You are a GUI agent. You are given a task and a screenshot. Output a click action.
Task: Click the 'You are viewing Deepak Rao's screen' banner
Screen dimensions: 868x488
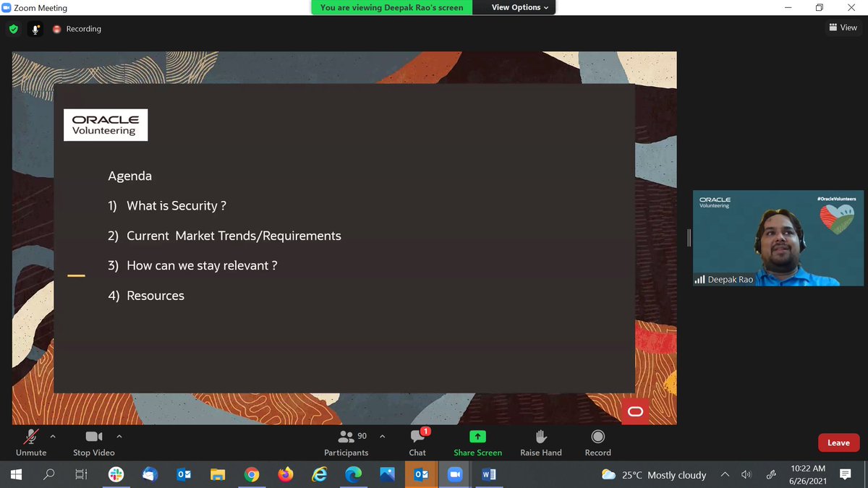click(392, 7)
